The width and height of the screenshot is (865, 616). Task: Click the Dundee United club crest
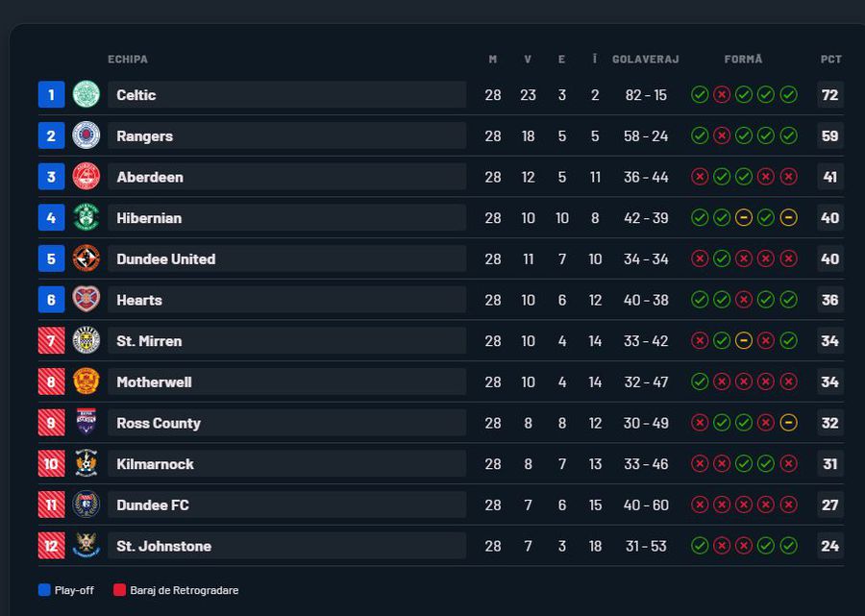(x=86, y=259)
